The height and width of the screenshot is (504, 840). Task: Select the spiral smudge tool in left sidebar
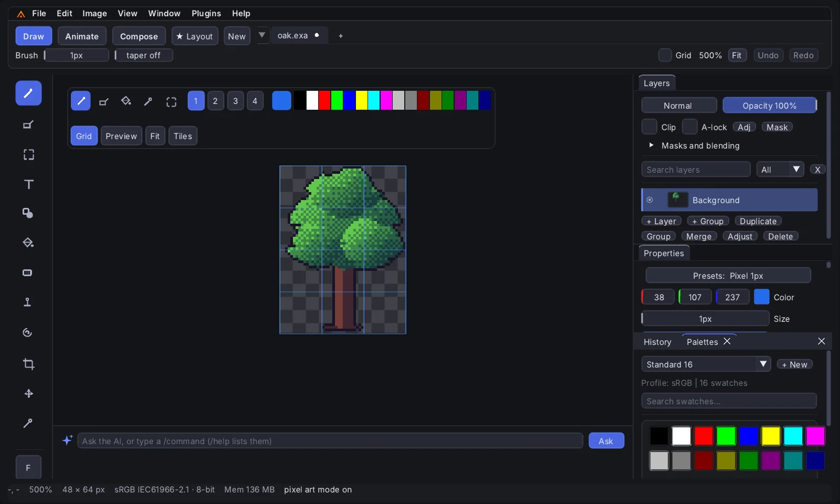[x=28, y=332]
